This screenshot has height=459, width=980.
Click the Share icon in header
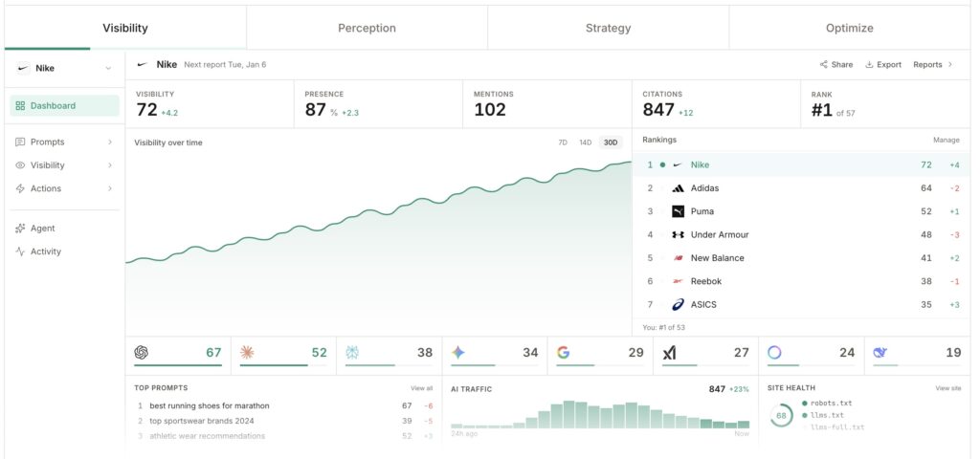click(824, 64)
